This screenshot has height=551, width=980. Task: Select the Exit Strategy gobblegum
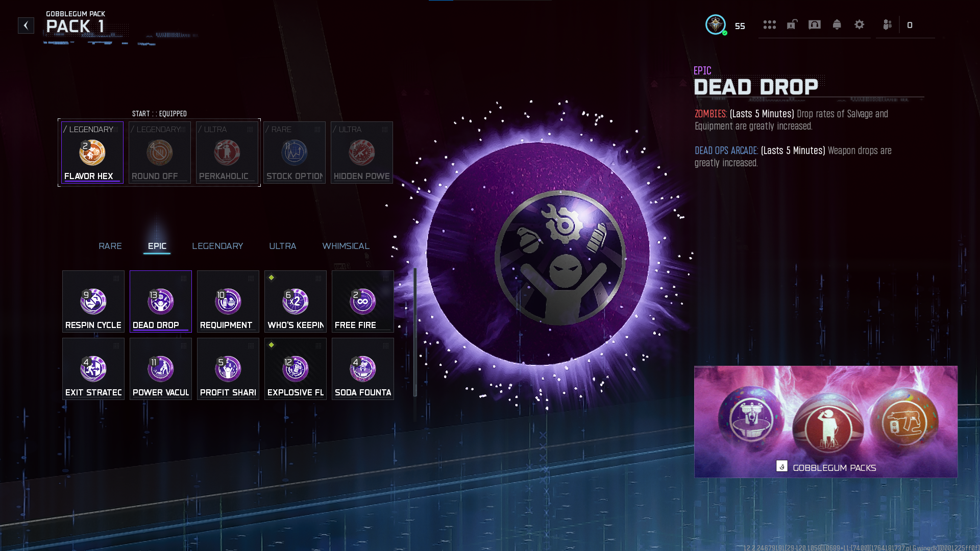click(93, 369)
